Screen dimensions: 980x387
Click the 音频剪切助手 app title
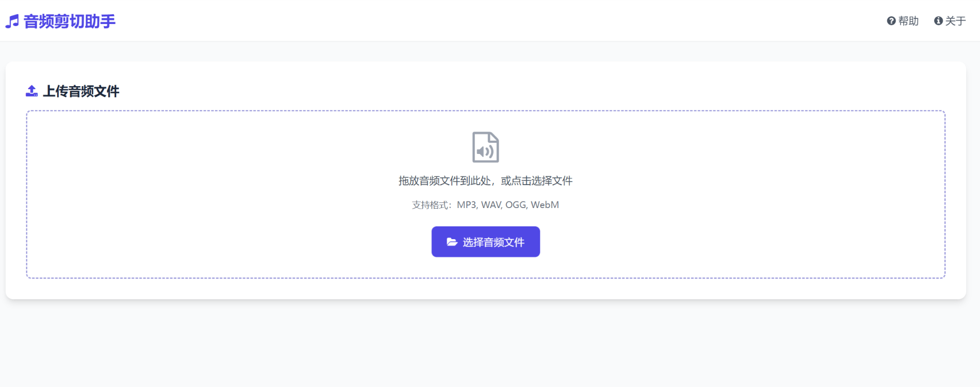point(69,21)
